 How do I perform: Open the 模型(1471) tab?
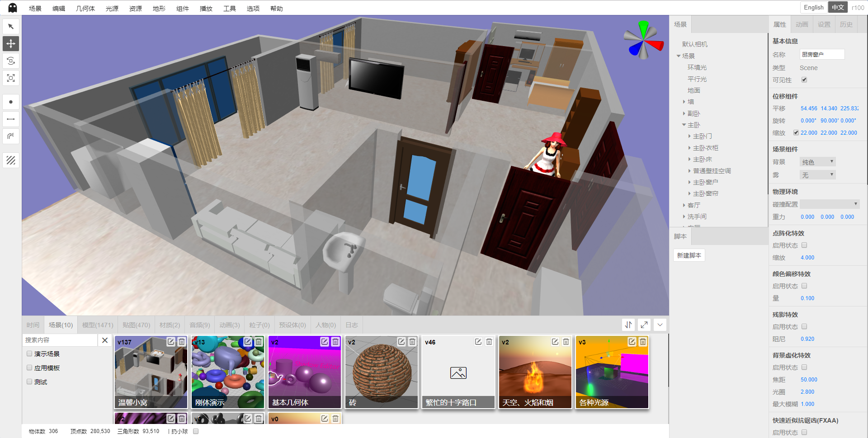click(98, 325)
